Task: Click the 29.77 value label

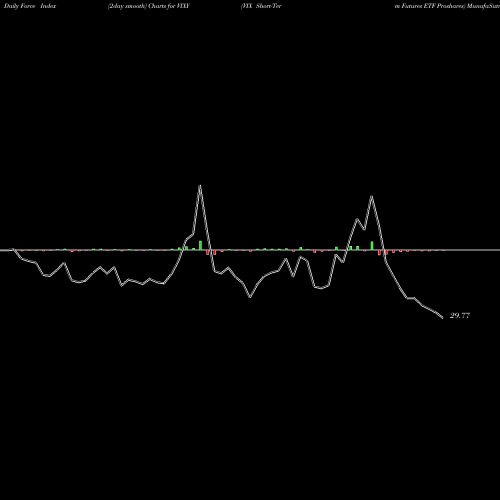Action: [x=460, y=316]
